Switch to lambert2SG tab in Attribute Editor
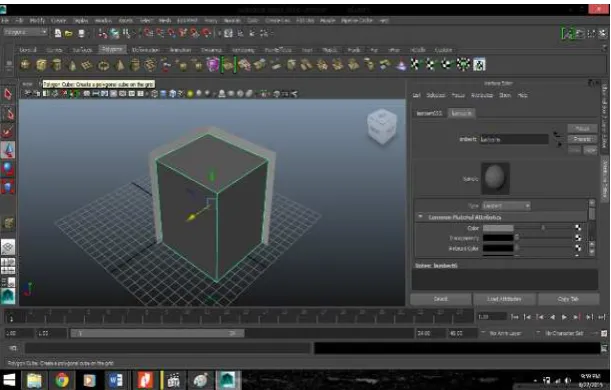The height and width of the screenshot is (390, 611). (429, 113)
